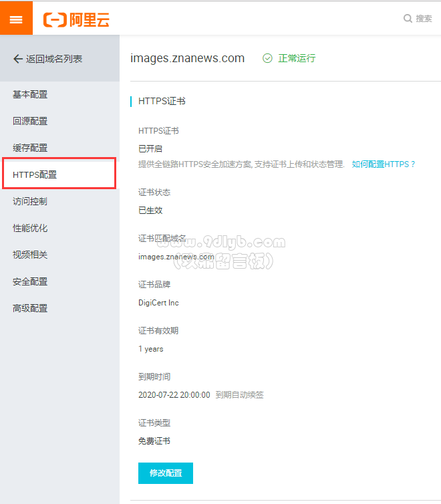Click expiry date 2020-07-22 20:00:00

click(x=174, y=395)
